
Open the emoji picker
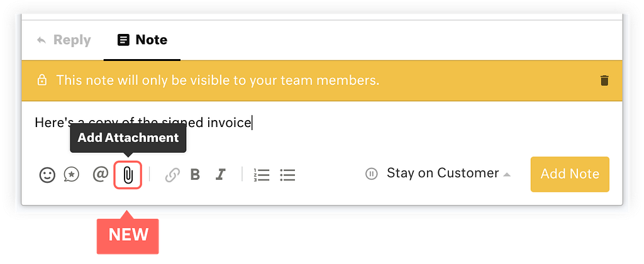(47, 175)
